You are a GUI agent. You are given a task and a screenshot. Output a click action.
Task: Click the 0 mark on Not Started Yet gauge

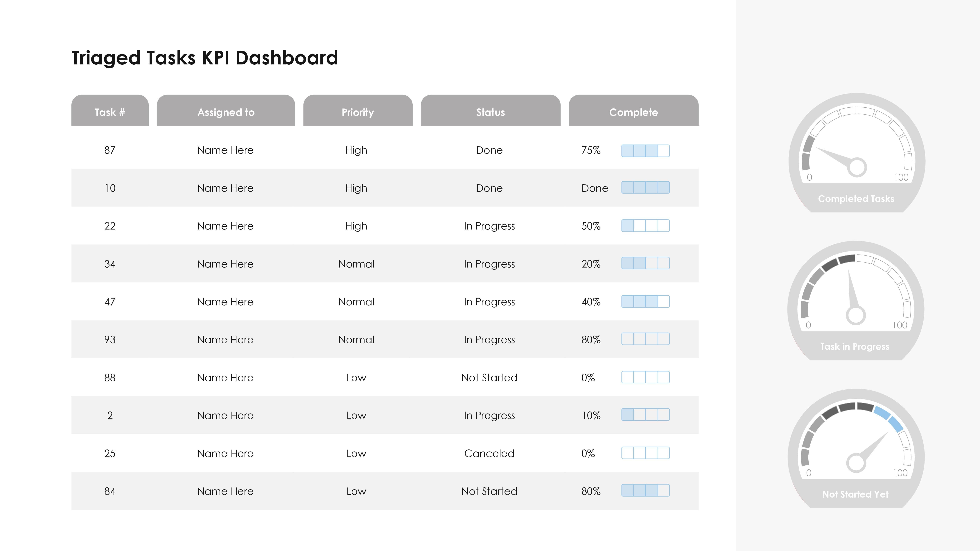click(x=808, y=473)
